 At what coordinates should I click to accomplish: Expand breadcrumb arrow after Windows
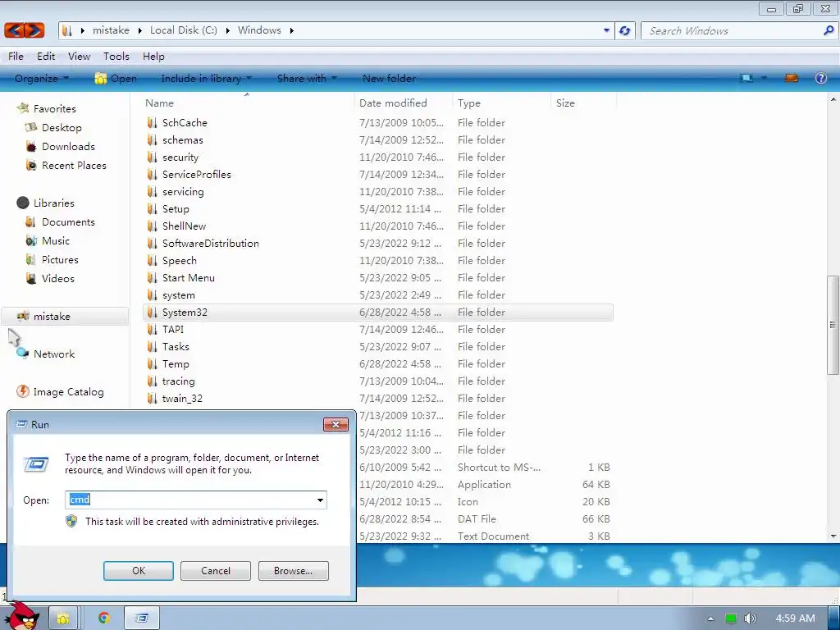click(291, 30)
